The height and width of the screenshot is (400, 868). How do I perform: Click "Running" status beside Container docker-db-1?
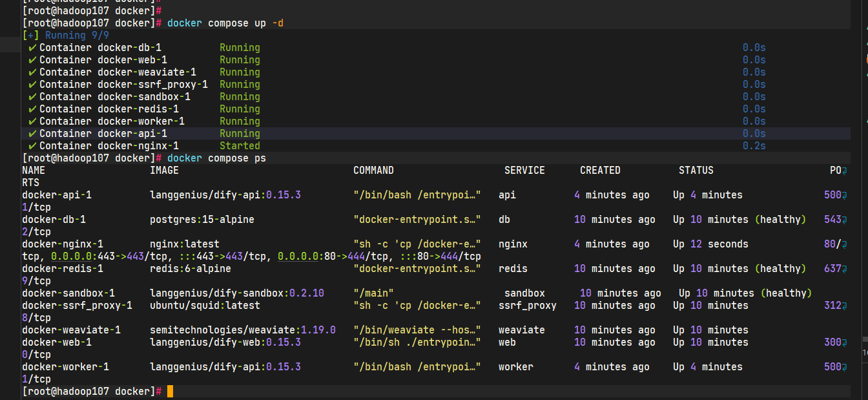240,48
